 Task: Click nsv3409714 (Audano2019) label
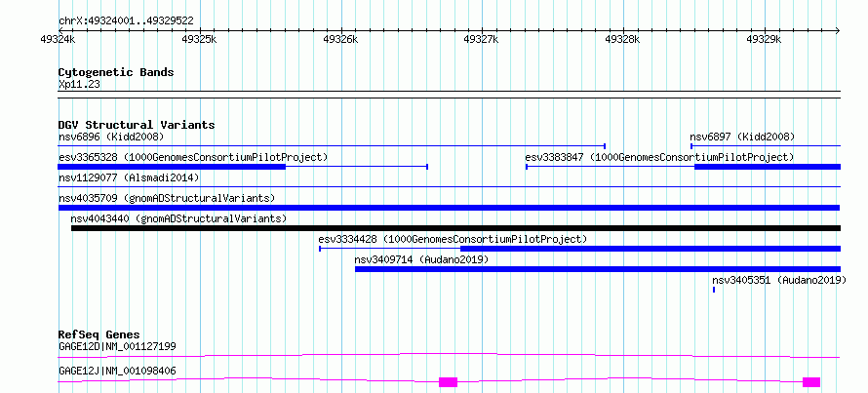(x=421, y=259)
